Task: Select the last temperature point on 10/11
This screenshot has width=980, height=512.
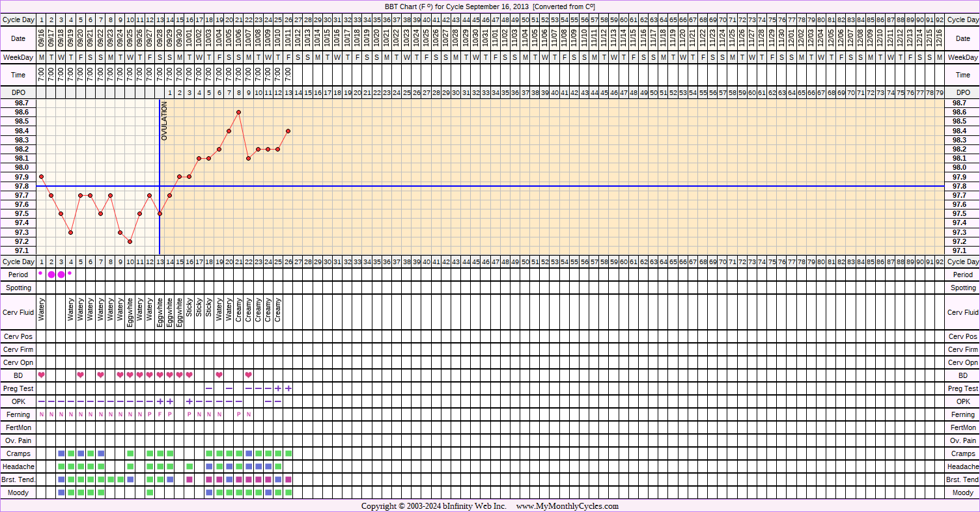Action: (x=288, y=131)
